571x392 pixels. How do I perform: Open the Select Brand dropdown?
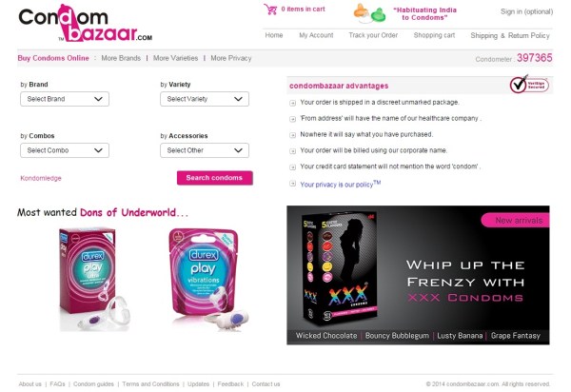tap(65, 99)
